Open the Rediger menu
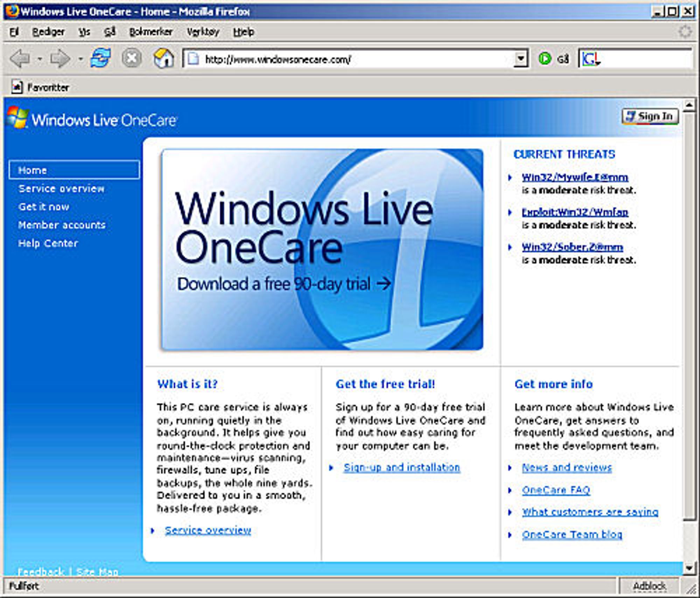 pyautogui.click(x=48, y=32)
